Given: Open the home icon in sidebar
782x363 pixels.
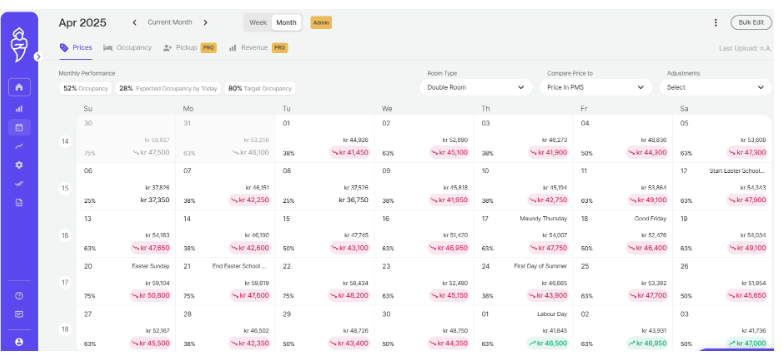Looking at the screenshot, I should click(x=19, y=87).
